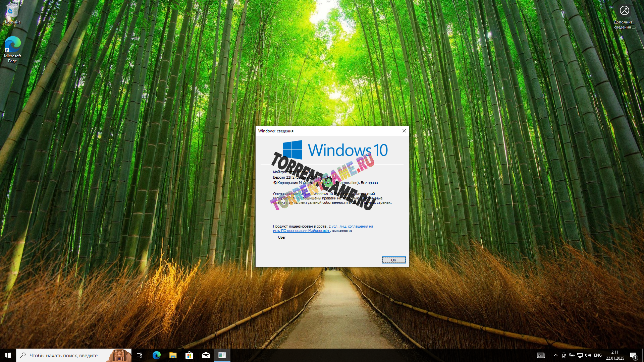This screenshot has width=644, height=362.
Task: Open the volume control in the tray
Action: pyautogui.click(x=588, y=355)
